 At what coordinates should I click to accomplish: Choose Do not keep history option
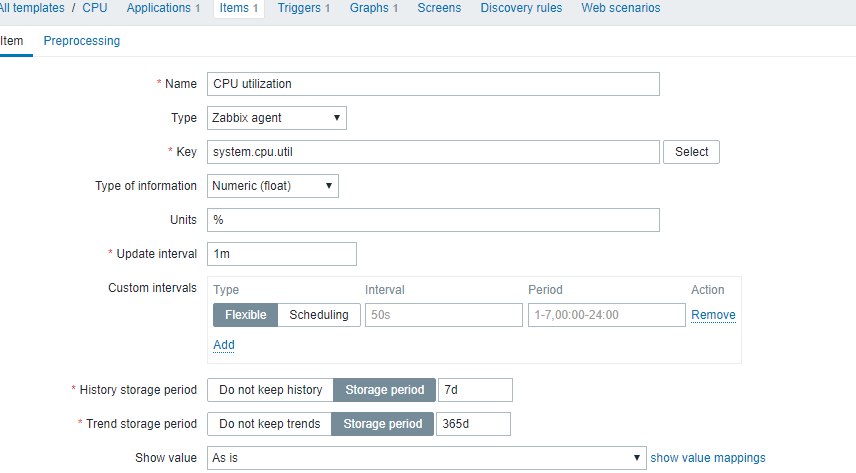click(x=270, y=390)
